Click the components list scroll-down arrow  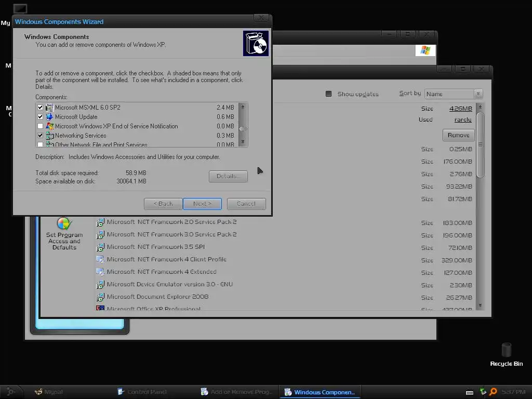point(243,142)
